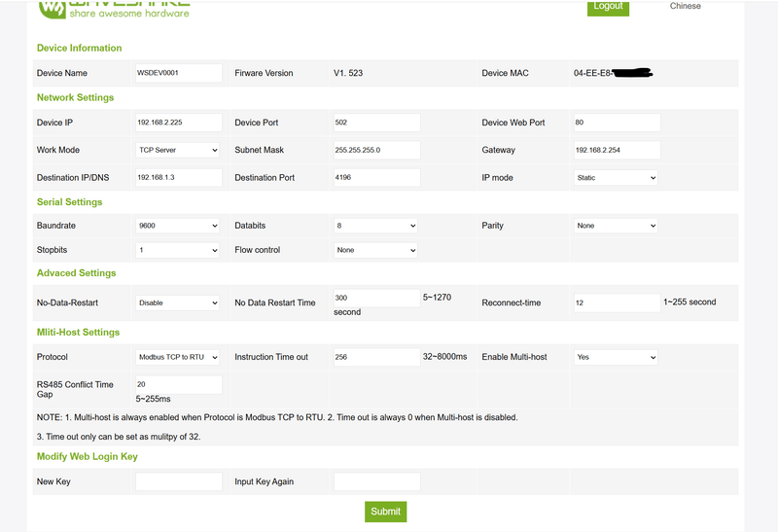Open the Stopbits dropdown
778x532 pixels.
(178, 250)
